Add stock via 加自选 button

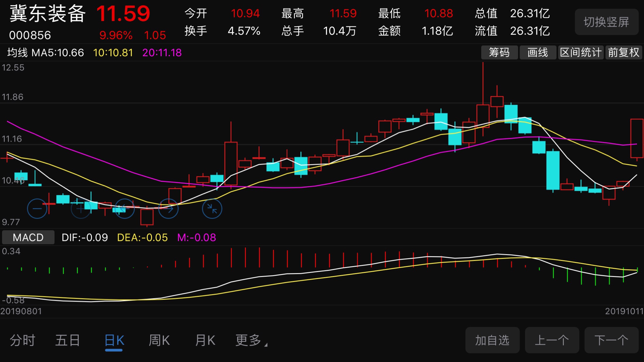coord(492,340)
